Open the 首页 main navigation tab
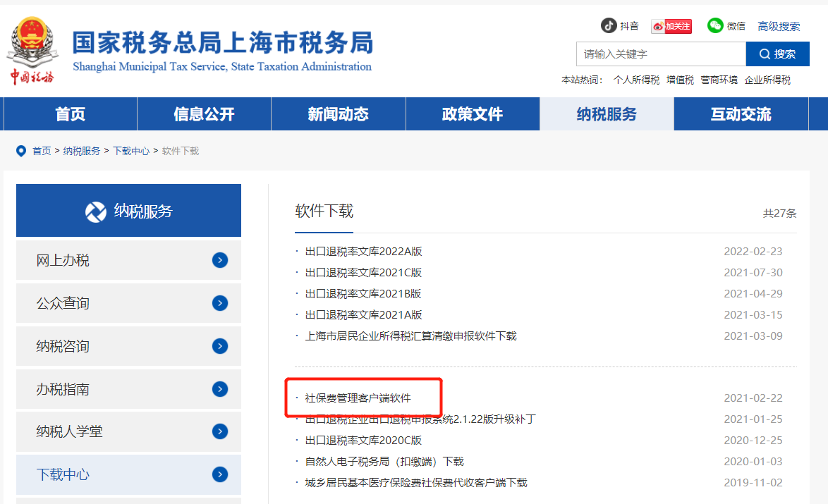Screen dimensions: 828x504 (x=70, y=114)
